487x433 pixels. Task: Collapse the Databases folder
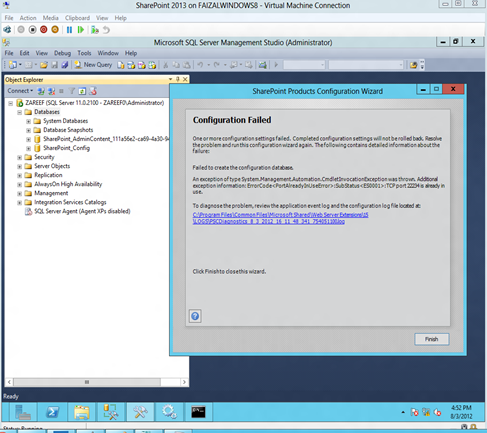coord(19,112)
